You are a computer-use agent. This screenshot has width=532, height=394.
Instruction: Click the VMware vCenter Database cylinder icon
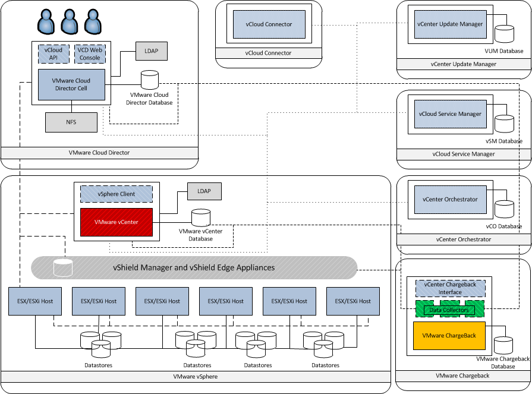(x=201, y=218)
